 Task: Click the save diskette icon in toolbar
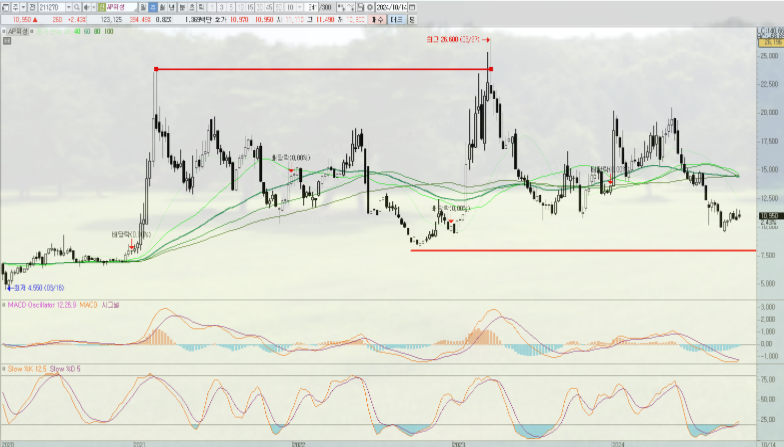coord(360,8)
